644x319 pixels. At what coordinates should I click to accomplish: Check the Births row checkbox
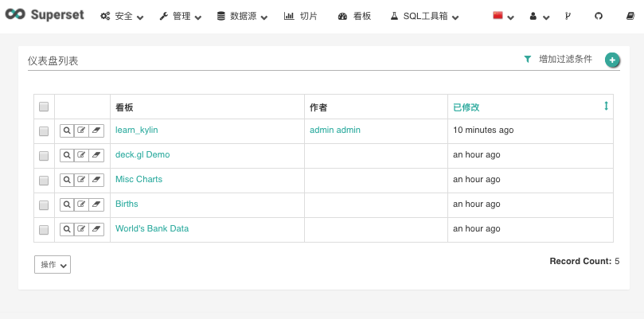click(44, 205)
